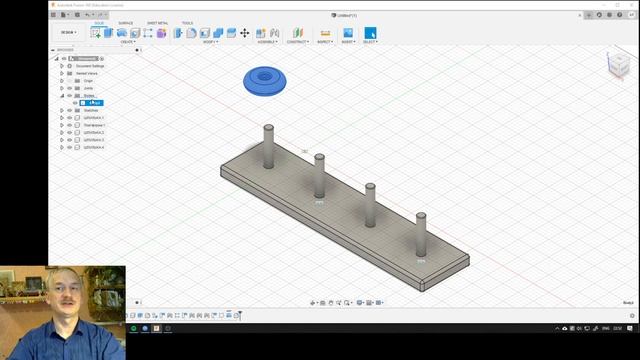Image resolution: width=640 pixels, height=360 pixels.
Task: Click the Orbit navigation icon
Action: tap(313, 303)
